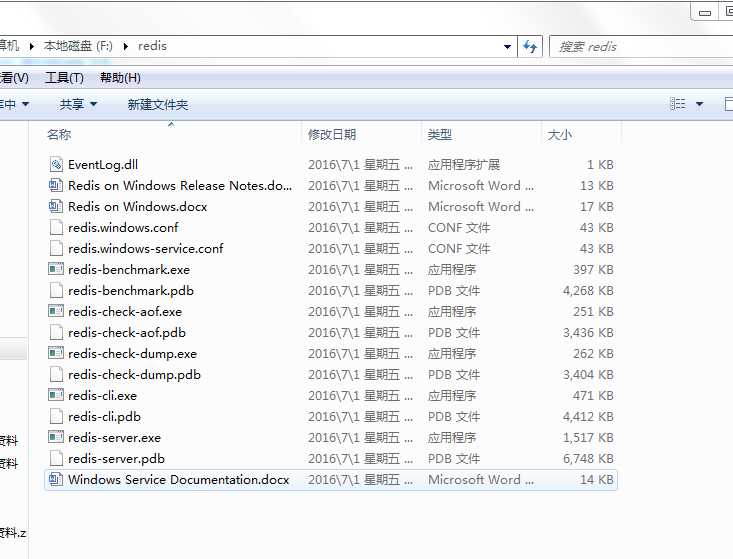Image resolution: width=733 pixels, height=559 pixels.
Task: Minimize the Explorer window
Action: tap(704, 13)
